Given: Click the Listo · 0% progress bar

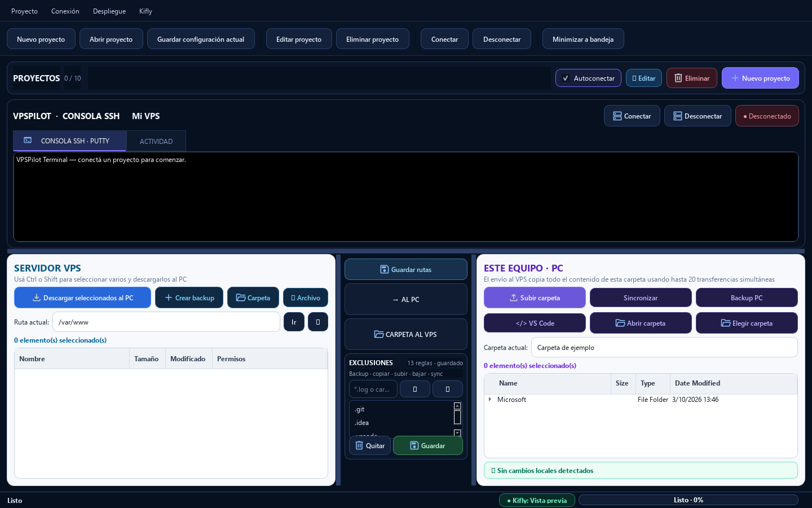Looking at the screenshot, I should pyautogui.click(x=689, y=500).
